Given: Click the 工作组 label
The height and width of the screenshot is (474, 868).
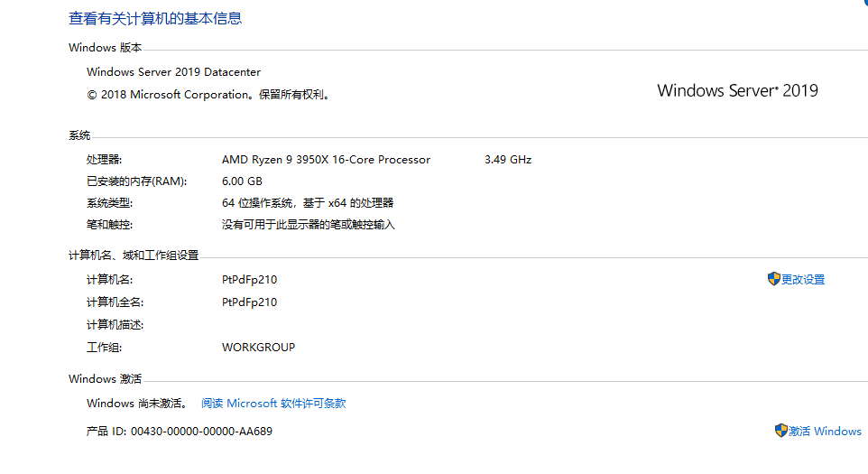Looking at the screenshot, I should (104, 348).
